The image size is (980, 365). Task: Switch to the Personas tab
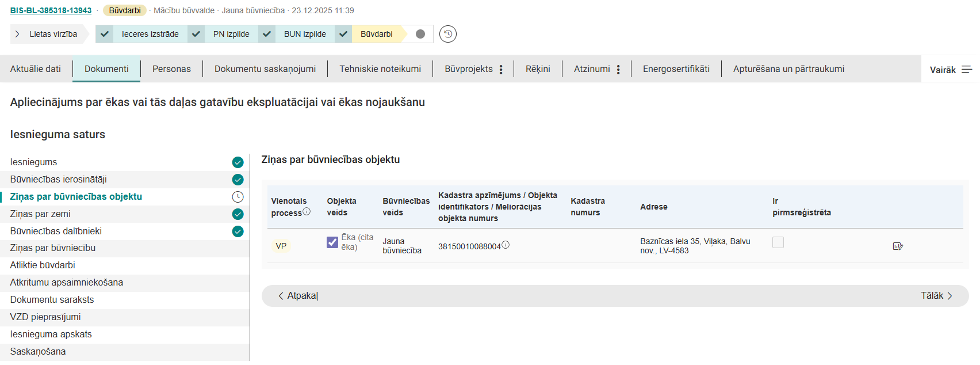(171, 69)
